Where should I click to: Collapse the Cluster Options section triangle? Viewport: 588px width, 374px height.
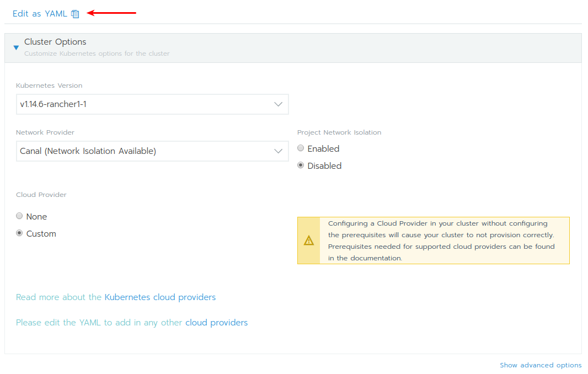click(16, 48)
